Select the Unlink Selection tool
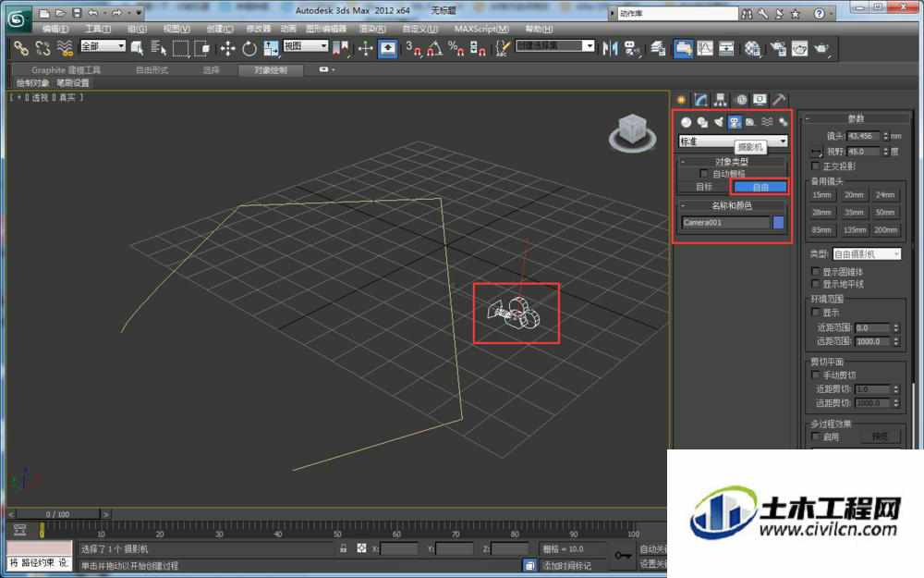 pyautogui.click(x=43, y=48)
